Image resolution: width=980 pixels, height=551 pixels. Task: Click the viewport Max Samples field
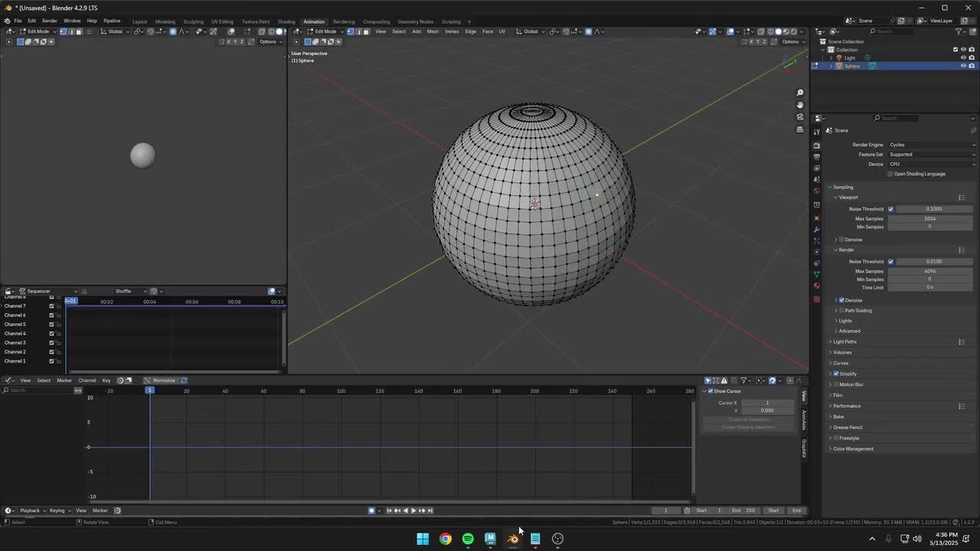[x=929, y=218]
